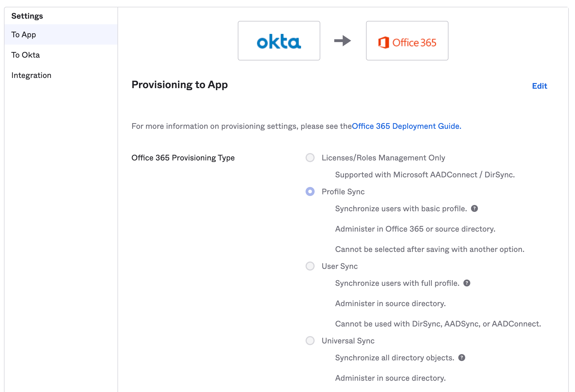Click the arrow between Okta and Office 365

point(342,41)
